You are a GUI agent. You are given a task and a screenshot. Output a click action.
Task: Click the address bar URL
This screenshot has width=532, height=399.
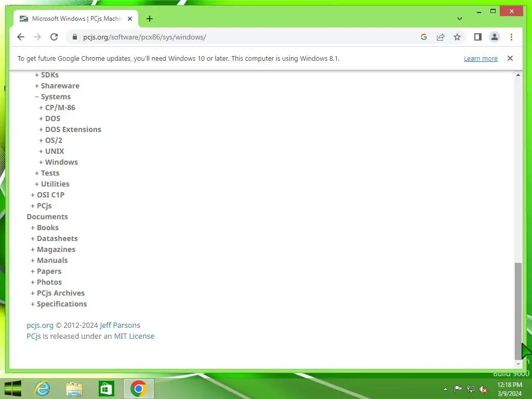144,37
